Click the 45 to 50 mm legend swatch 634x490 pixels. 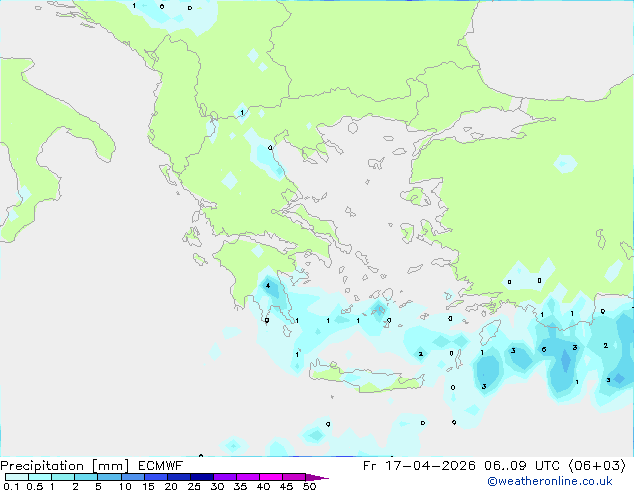tap(294, 477)
